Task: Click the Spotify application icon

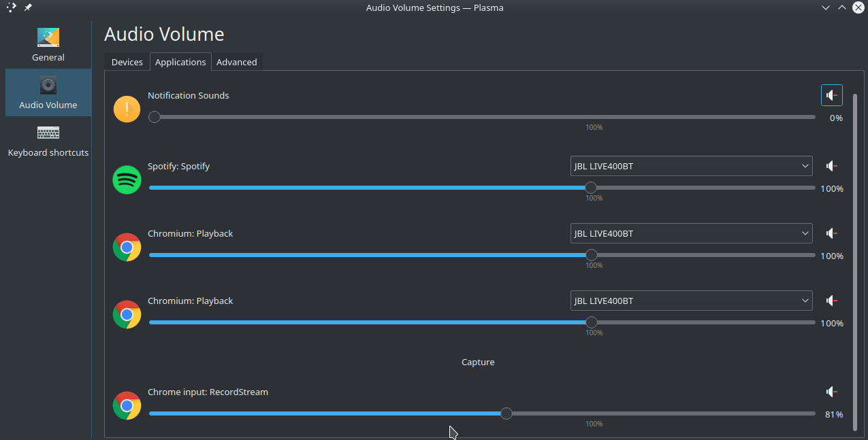Action: (x=127, y=179)
